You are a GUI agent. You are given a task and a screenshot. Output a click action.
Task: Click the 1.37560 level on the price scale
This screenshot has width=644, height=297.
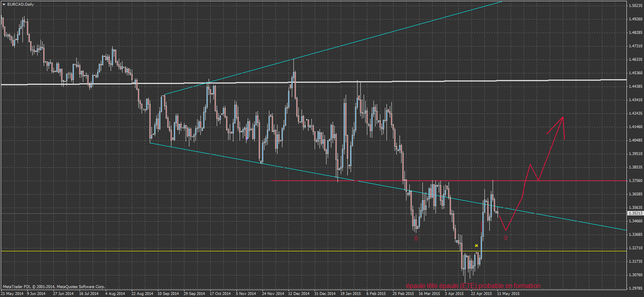[635, 181]
